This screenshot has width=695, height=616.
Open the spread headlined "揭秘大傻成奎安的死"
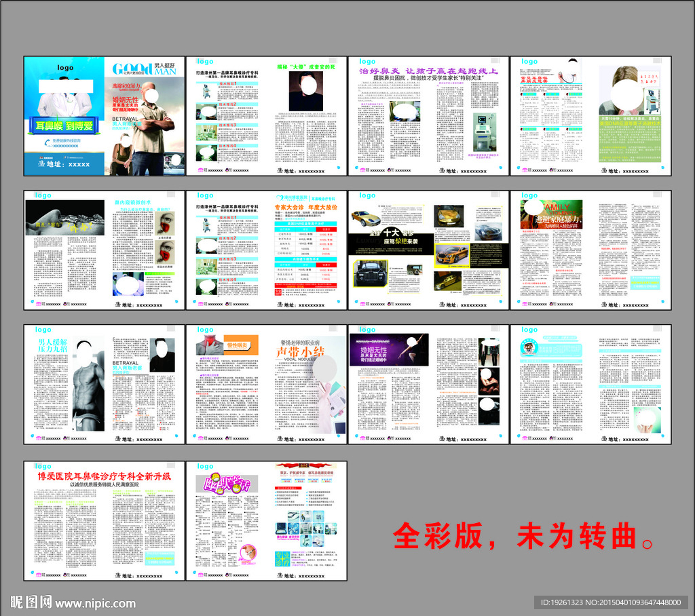click(x=266, y=116)
